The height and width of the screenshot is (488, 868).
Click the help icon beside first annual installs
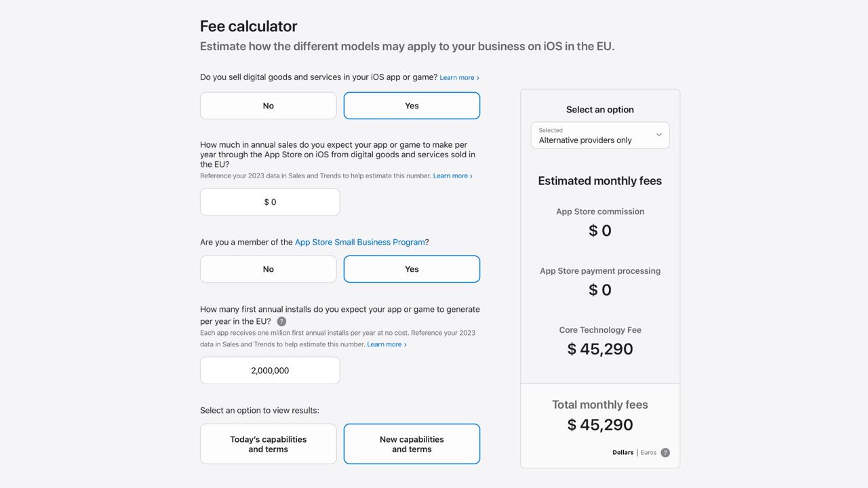pos(281,321)
